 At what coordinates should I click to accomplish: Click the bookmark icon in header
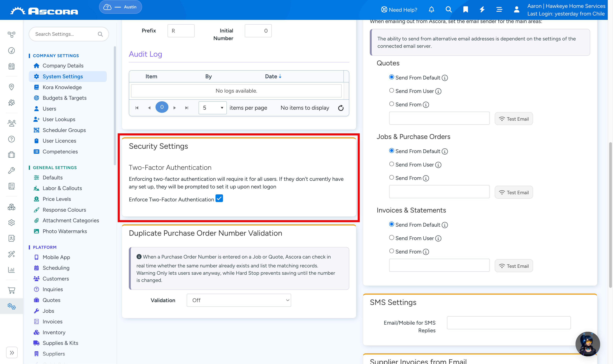click(x=465, y=10)
